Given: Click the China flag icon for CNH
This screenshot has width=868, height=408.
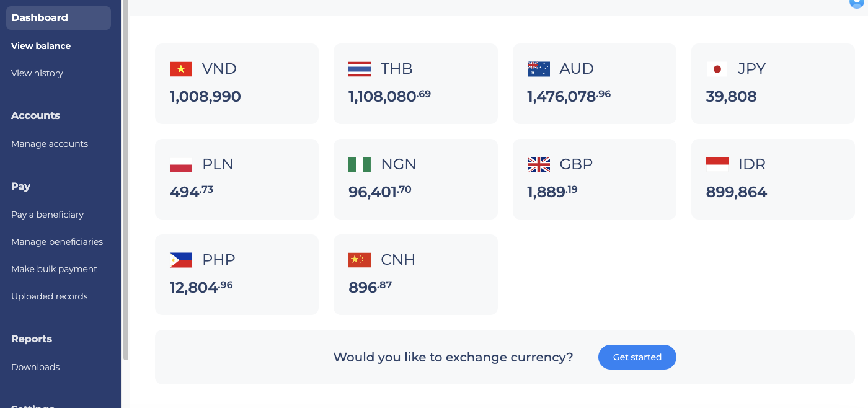Looking at the screenshot, I should pos(360,260).
